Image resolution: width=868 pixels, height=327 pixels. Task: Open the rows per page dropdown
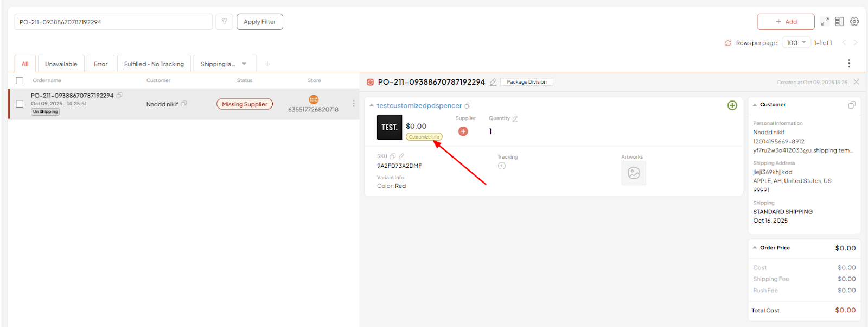[x=796, y=43]
